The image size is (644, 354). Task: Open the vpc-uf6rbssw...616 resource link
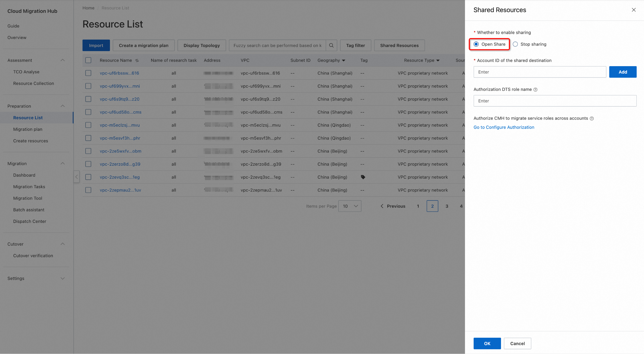[x=119, y=73]
